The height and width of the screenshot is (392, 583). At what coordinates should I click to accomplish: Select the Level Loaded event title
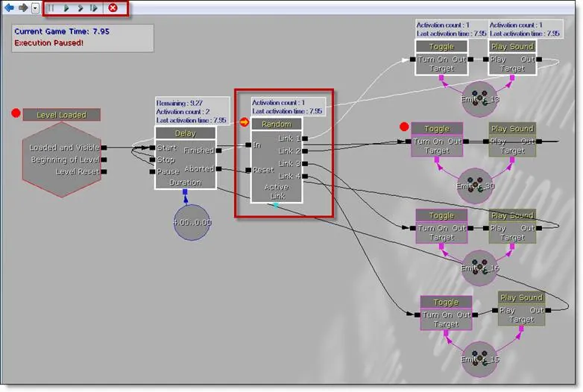pyautogui.click(x=61, y=115)
